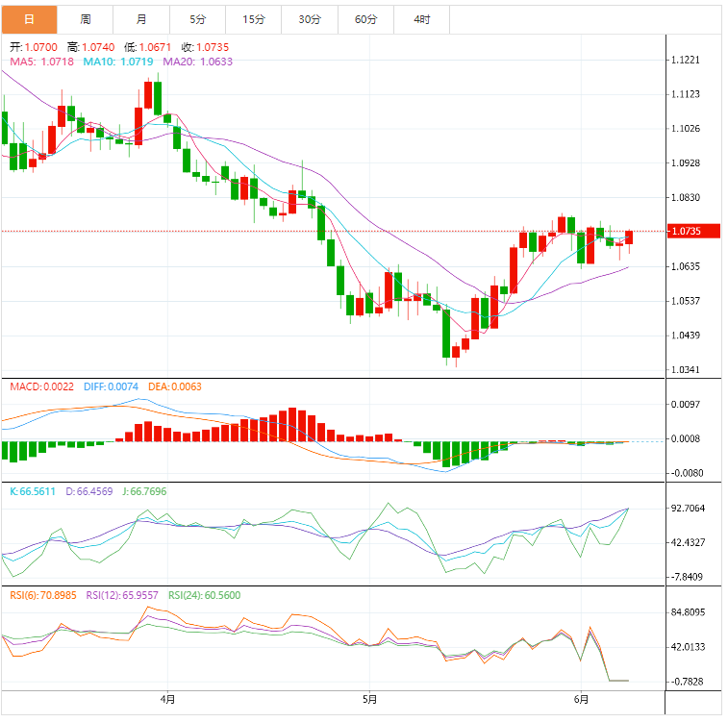Click the 开: 1.0700 open value
This screenshot has width=728, height=722.
pyautogui.click(x=34, y=47)
